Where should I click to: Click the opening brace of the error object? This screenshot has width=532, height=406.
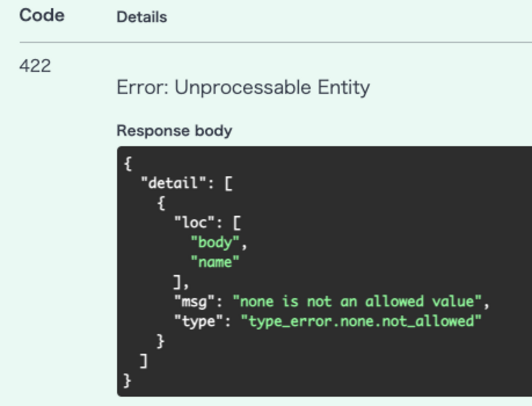pos(161,203)
